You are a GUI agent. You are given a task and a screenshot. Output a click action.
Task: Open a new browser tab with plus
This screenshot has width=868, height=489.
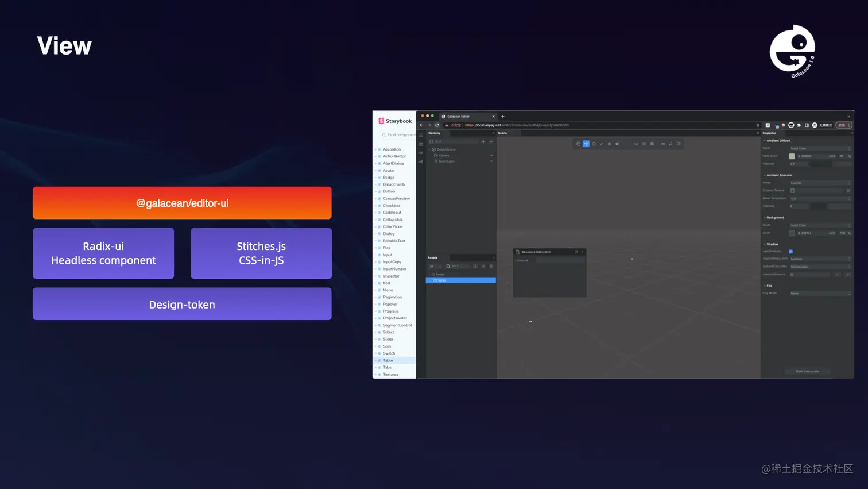pyautogui.click(x=503, y=117)
